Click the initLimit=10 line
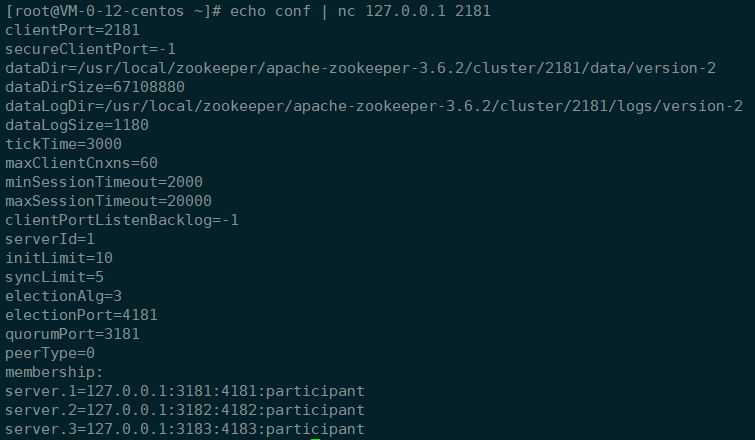 (59, 258)
